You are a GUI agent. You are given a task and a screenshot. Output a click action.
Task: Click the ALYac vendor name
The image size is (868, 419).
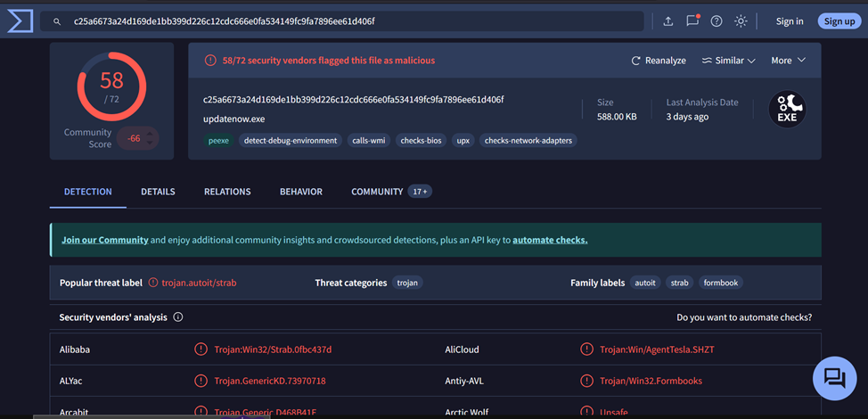[x=71, y=381]
